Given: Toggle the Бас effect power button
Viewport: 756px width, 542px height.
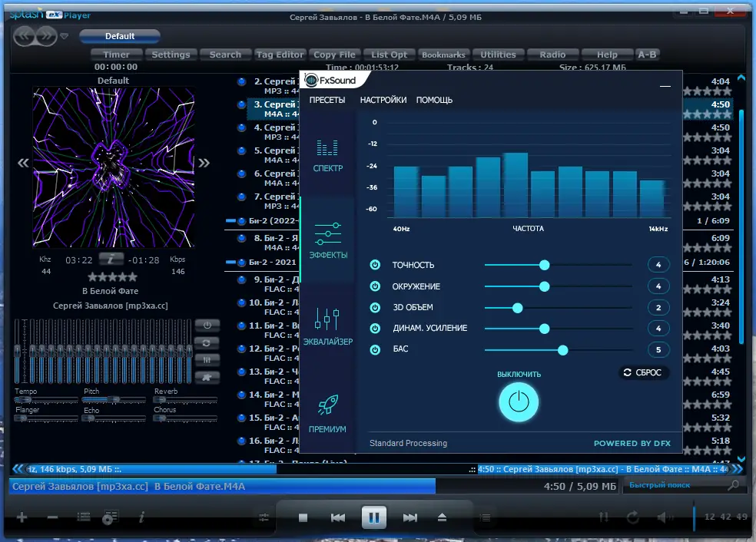Looking at the screenshot, I should 375,350.
